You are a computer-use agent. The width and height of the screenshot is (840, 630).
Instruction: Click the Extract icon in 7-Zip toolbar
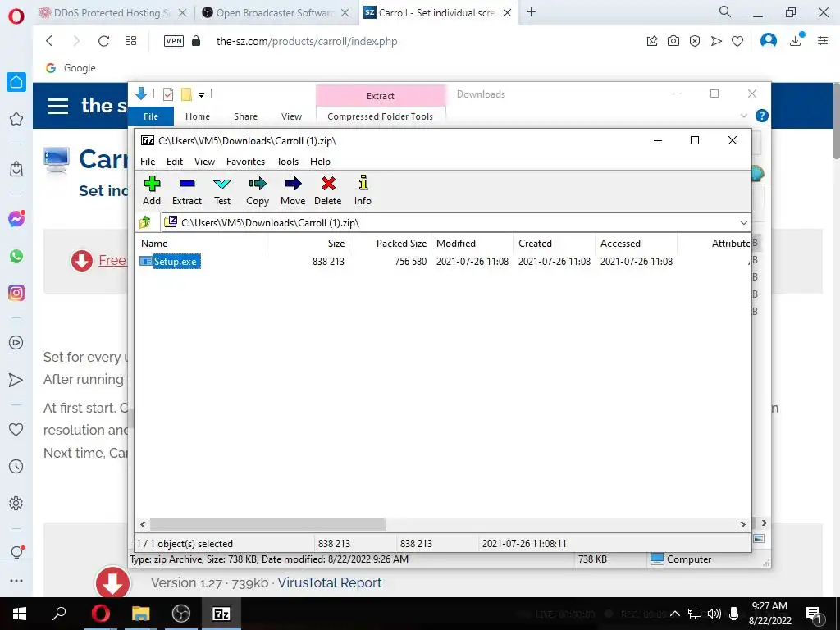click(x=186, y=190)
